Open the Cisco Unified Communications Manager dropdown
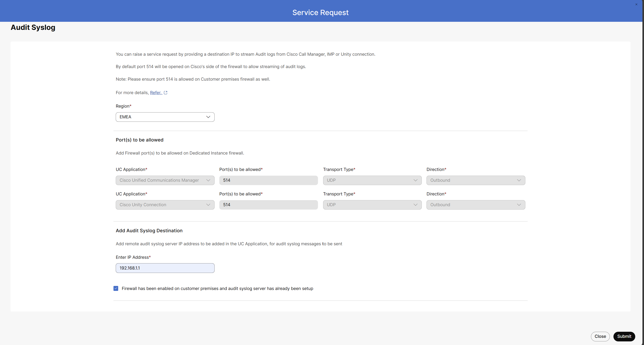 point(165,180)
